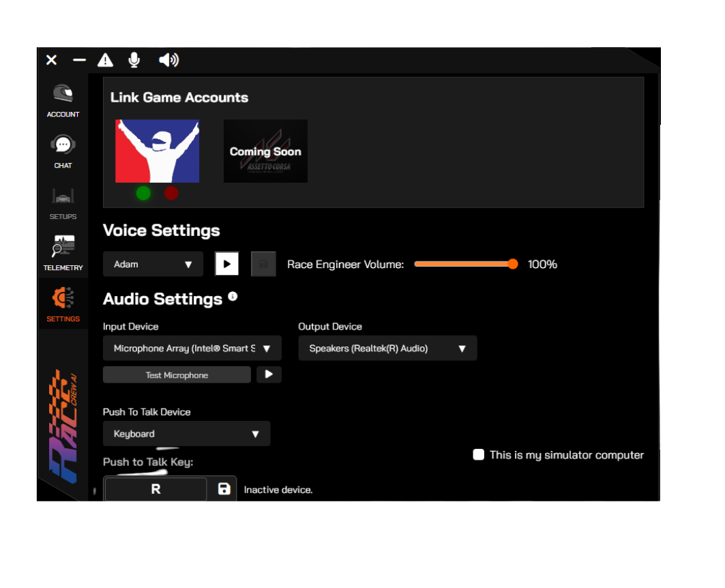Switch to the Chat tab
The image size is (725, 588).
(63, 151)
